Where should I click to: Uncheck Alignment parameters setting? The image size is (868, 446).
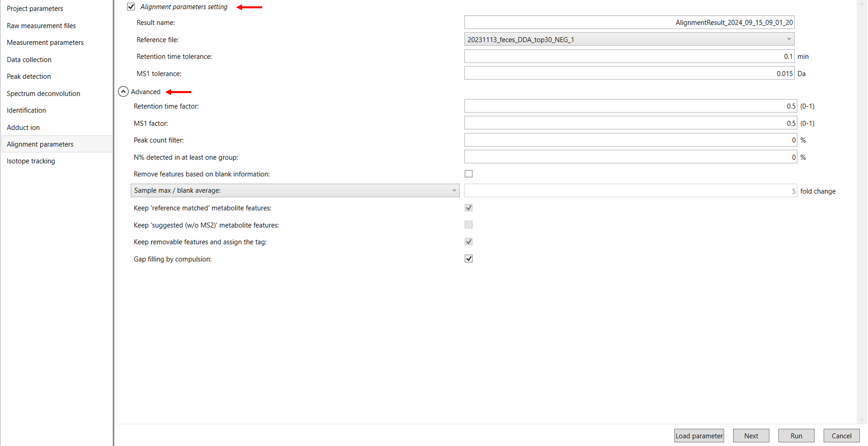pos(131,6)
